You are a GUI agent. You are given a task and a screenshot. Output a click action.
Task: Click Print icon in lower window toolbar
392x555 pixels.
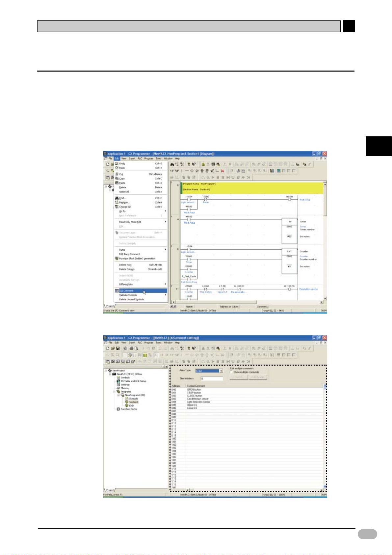(131, 348)
